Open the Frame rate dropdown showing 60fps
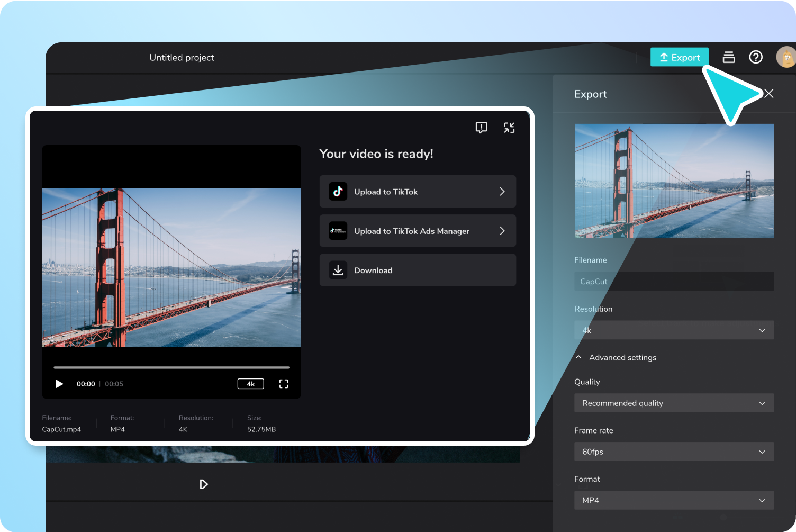The height and width of the screenshot is (532, 796). pos(673,452)
